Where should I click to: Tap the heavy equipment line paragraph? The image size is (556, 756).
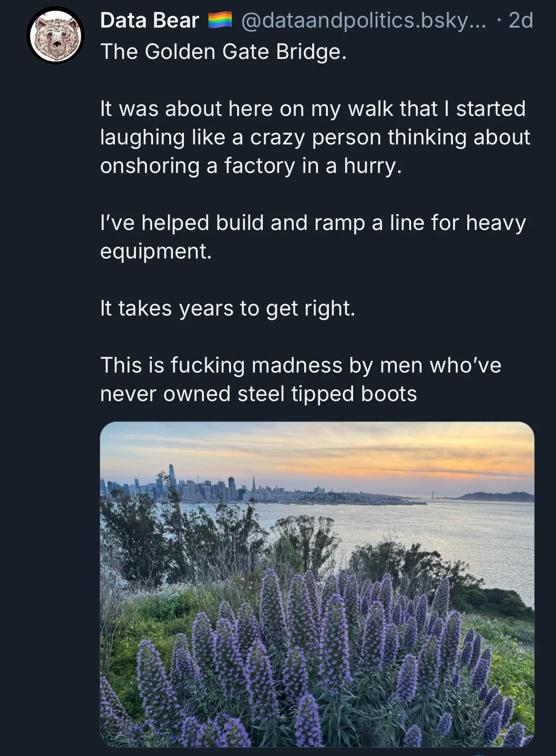click(x=313, y=237)
